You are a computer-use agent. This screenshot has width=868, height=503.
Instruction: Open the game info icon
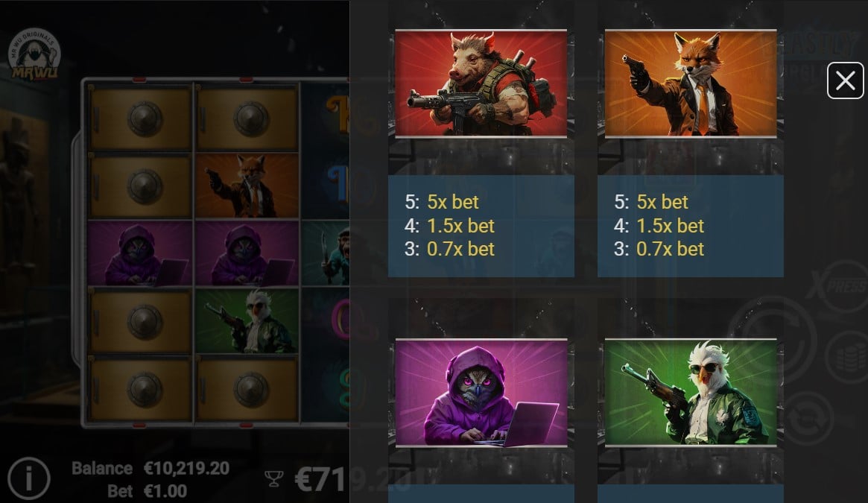pos(29,478)
